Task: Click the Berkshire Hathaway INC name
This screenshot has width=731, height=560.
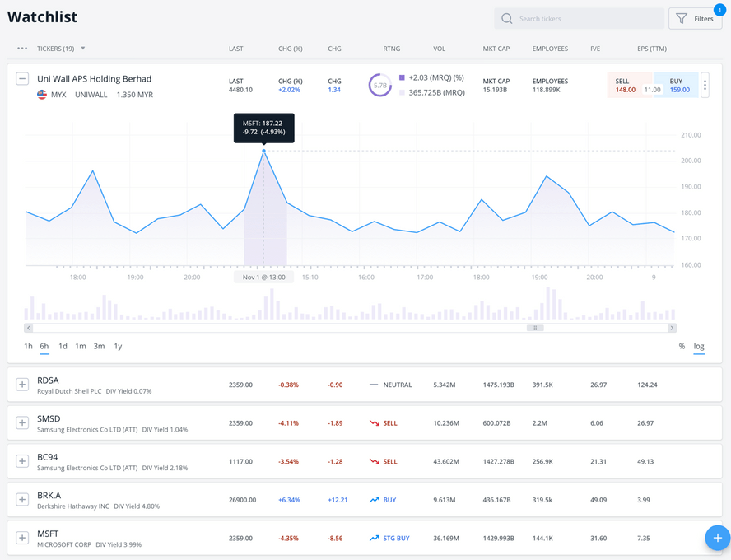Action: [73, 506]
